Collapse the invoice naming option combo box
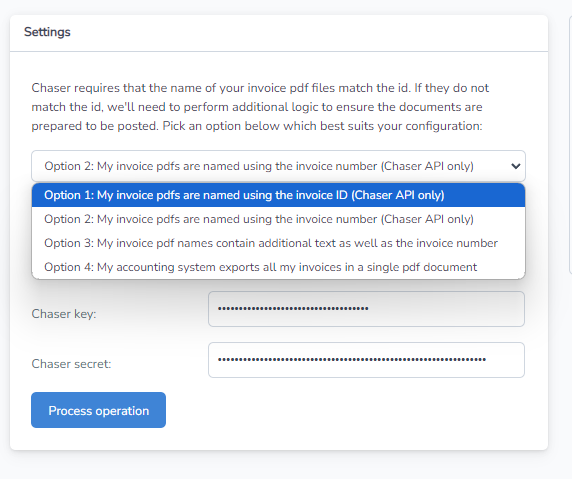This screenshot has height=479, width=572. coord(278,166)
